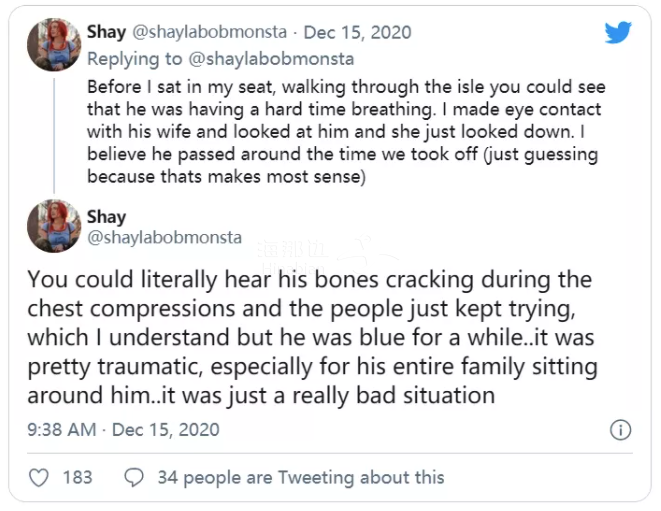
Task: Open the info circle icon
Action: tap(620, 430)
